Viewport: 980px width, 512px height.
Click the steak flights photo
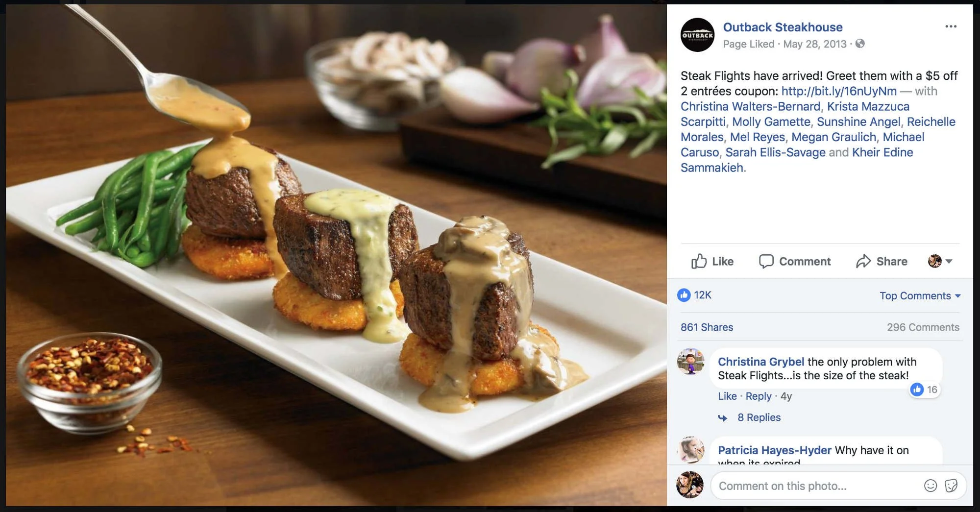pyautogui.click(x=336, y=255)
